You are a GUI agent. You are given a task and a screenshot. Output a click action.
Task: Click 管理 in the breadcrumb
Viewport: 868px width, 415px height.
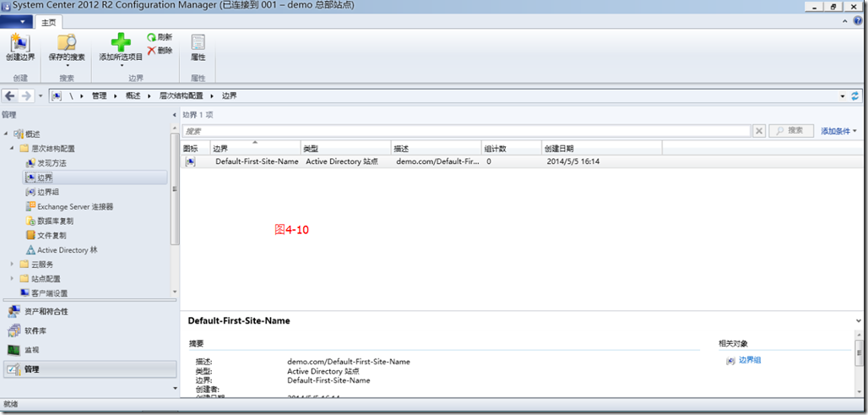(x=99, y=96)
